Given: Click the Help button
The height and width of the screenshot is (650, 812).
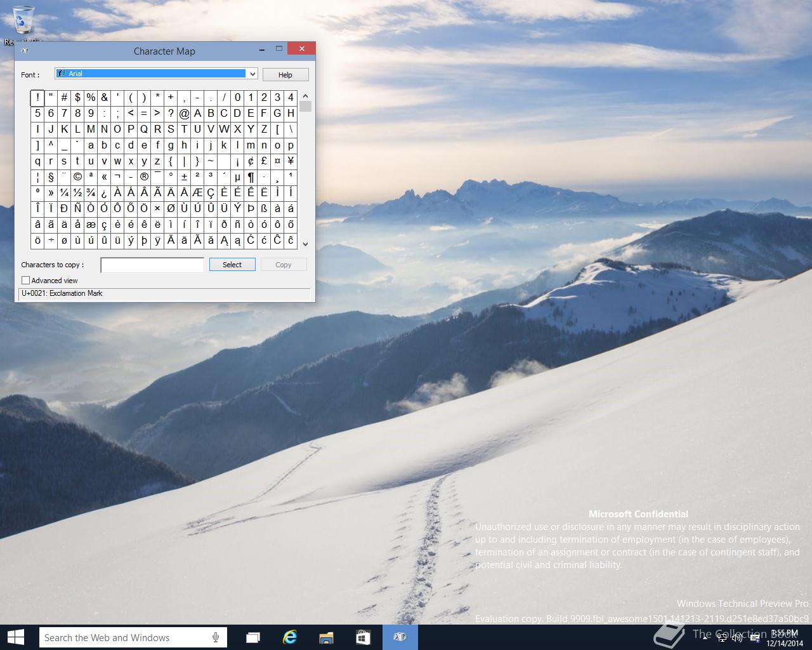Looking at the screenshot, I should (285, 74).
